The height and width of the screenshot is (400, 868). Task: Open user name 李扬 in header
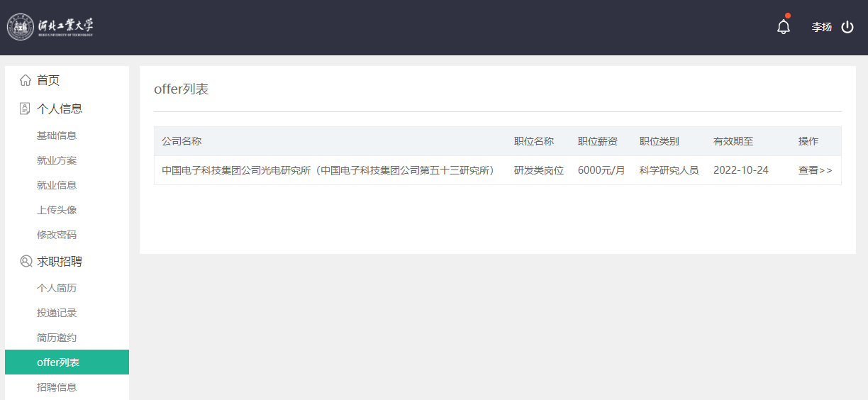pyautogui.click(x=822, y=27)
